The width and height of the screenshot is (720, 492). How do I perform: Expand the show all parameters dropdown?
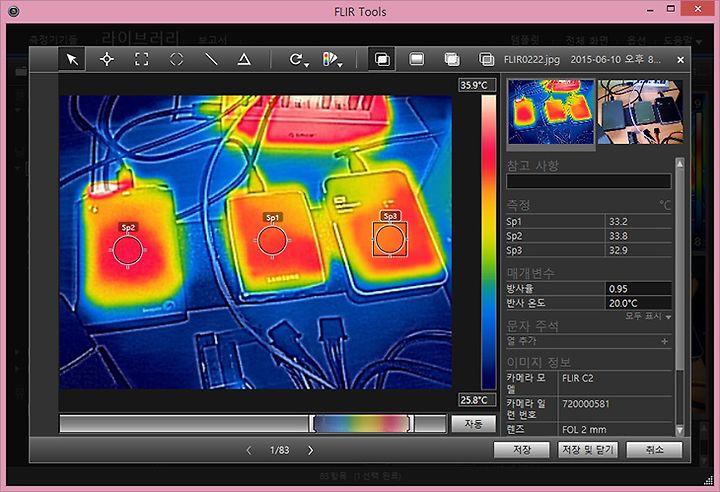[647, 317]
